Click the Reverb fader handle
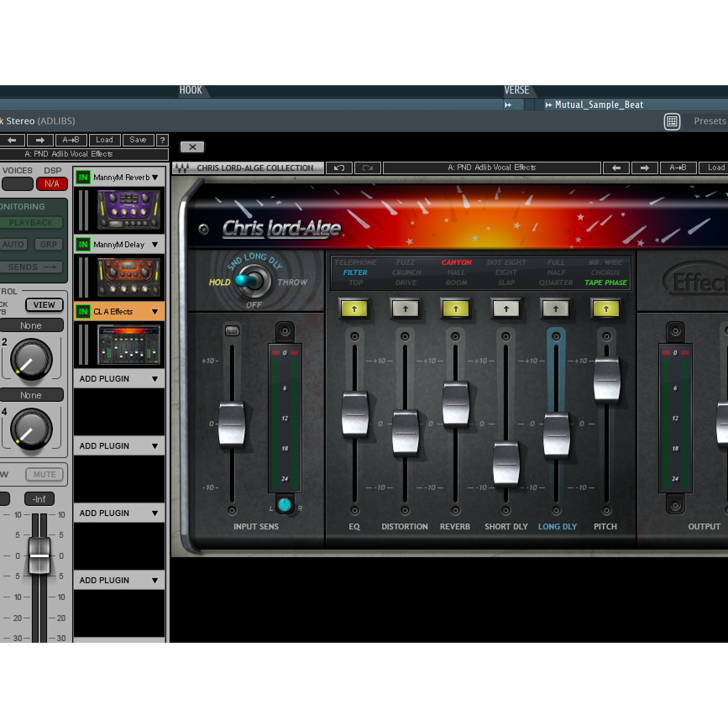This screenshot has height=728, width=728. [456, 405]
